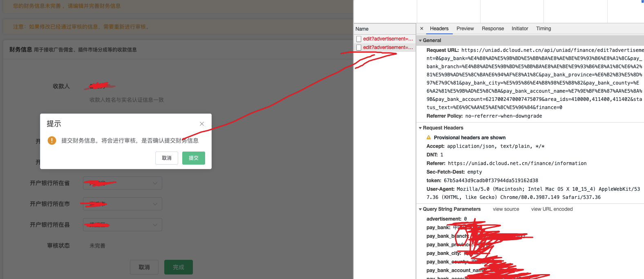Image resolution: width=644 pixels, height=279 pixels.
Task: Switch to the Preview tab
Action: coord(465,29)
